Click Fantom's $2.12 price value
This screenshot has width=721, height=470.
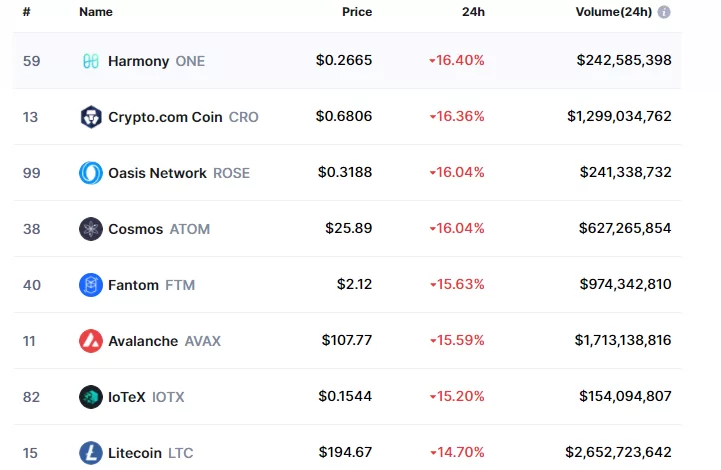(354, 285)
